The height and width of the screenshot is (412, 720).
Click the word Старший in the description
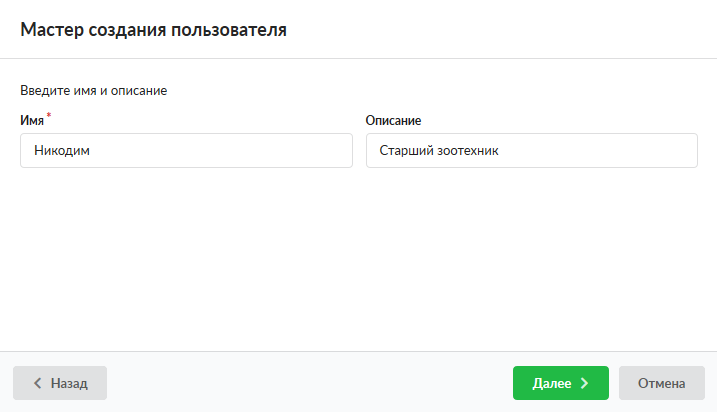pos(402,152)
